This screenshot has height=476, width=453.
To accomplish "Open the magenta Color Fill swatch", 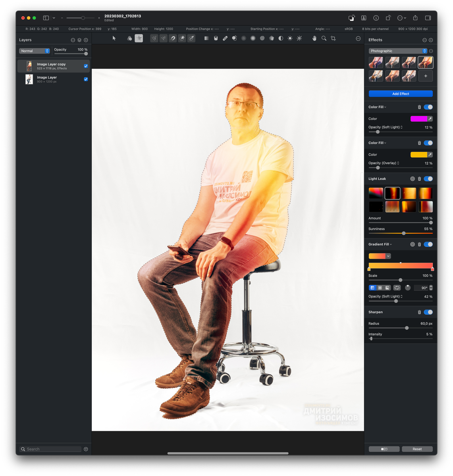I will tap(418, 119).
